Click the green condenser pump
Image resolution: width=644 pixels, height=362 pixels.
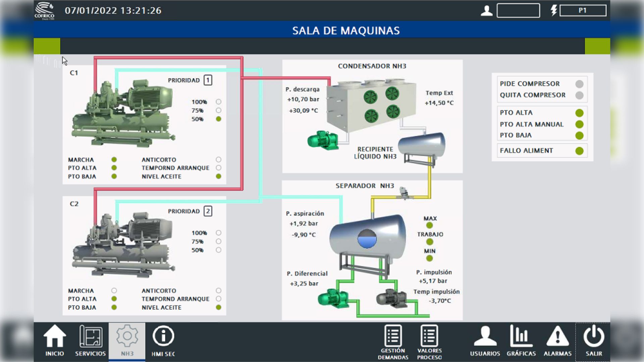pos(322,140)
